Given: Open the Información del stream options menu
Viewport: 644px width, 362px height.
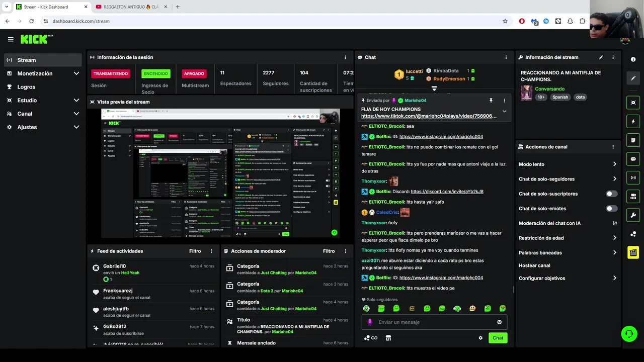Looking at the screenshot, I should tap(613, 57).
